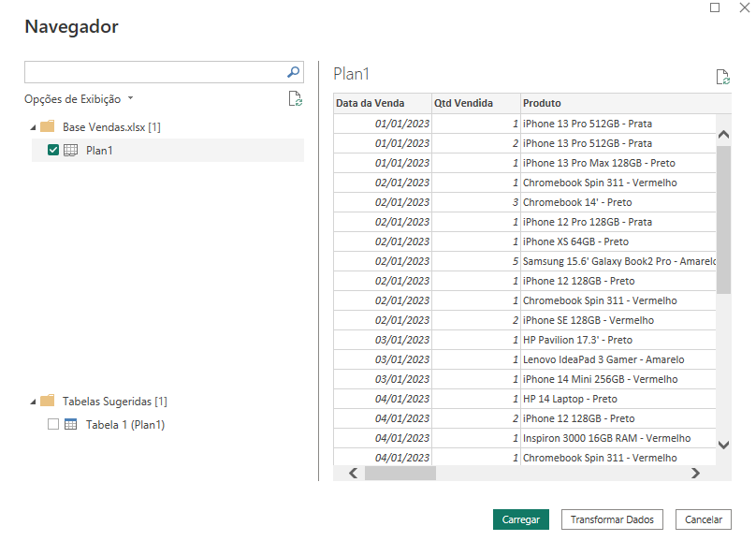
Task: Collapse the Tabelas Sugeridas tree node
Action: pos(33,402)
